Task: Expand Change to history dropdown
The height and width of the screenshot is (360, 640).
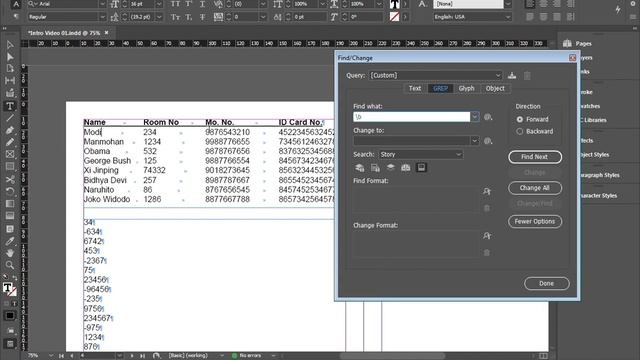Action: (475, 141)
